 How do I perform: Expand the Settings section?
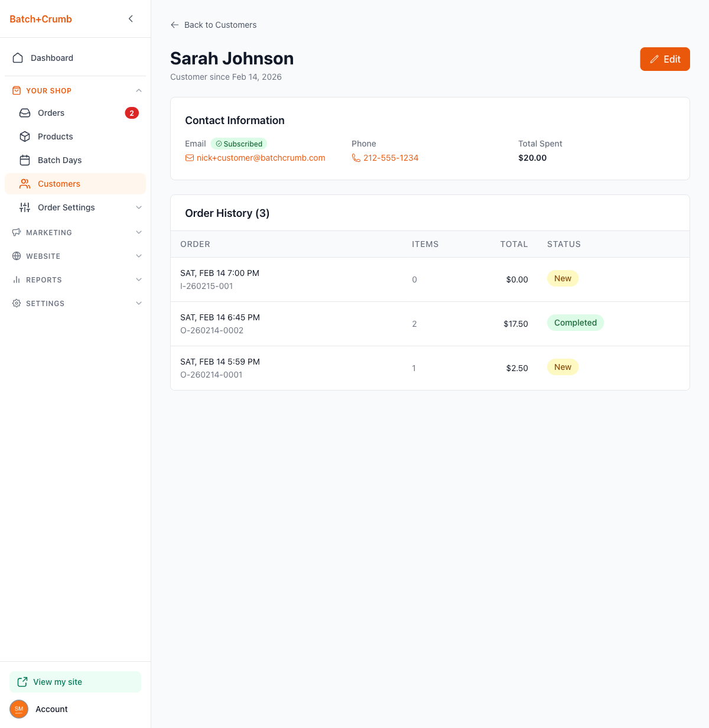pos(139,303)
